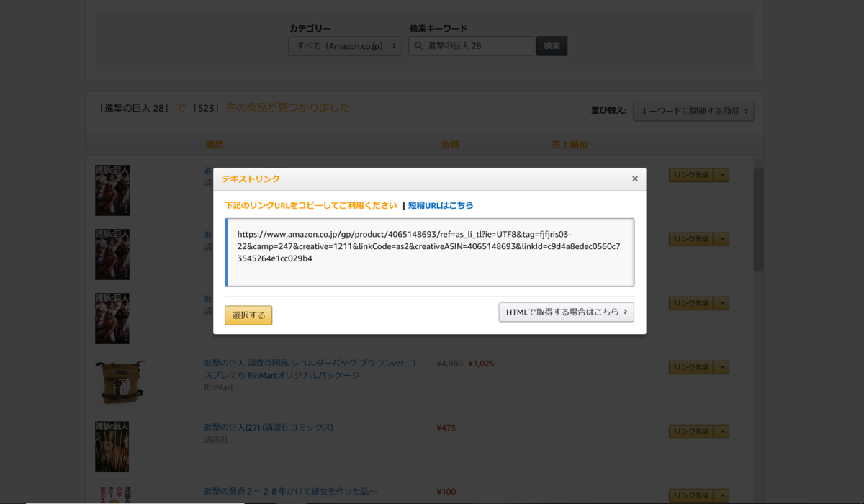
Task: Click the HTMLで取得する場合はこちら button
Action: pyautogui.click(x=566, y=312)
